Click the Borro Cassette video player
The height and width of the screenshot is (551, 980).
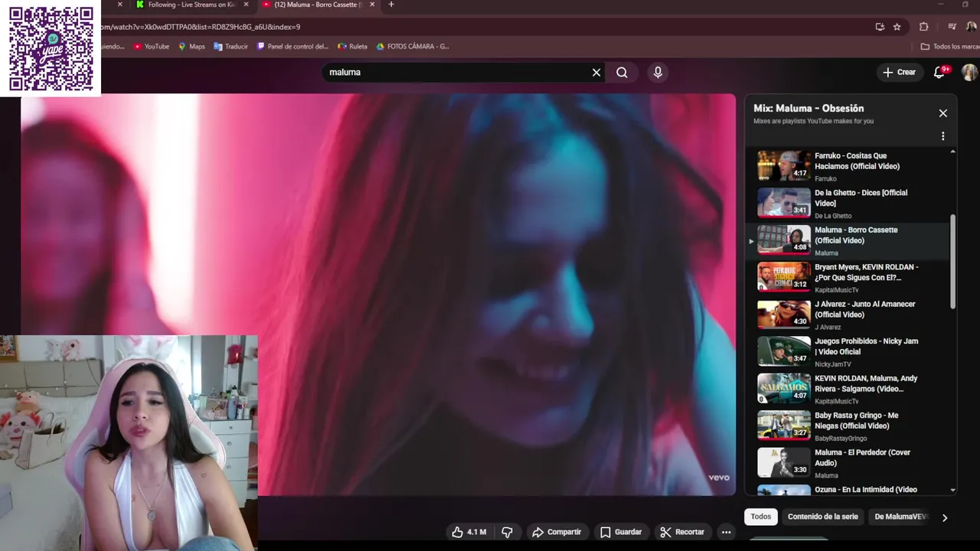click(x=378, y=295)
